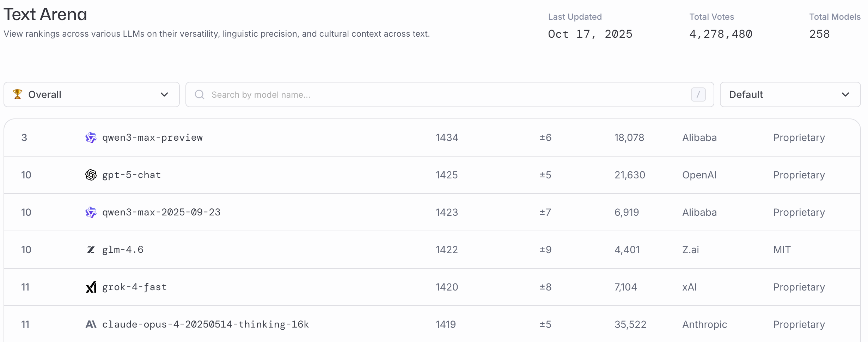
Task: Click the Z.ai logo beside glm-4.6
Action: (91, 250)
